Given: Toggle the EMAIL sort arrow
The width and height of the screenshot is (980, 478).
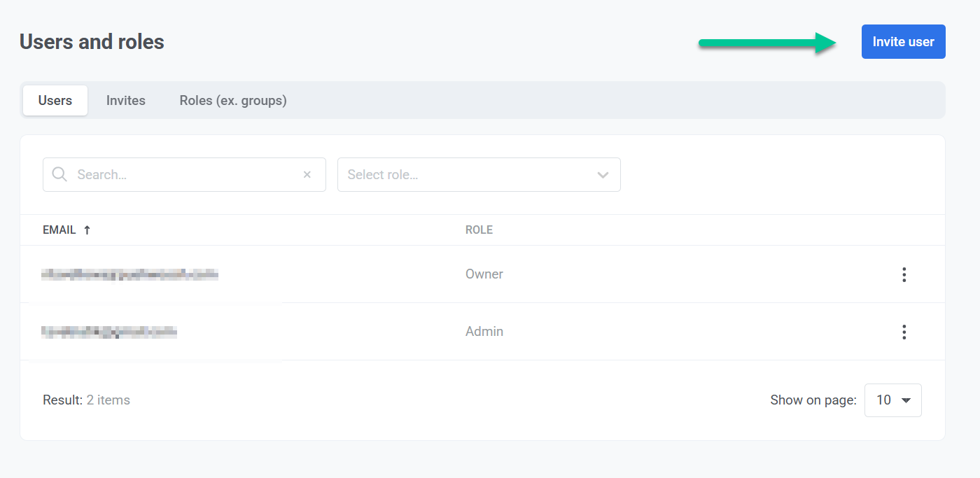Looking at the screenshot, I should click(x=87, y=230).
